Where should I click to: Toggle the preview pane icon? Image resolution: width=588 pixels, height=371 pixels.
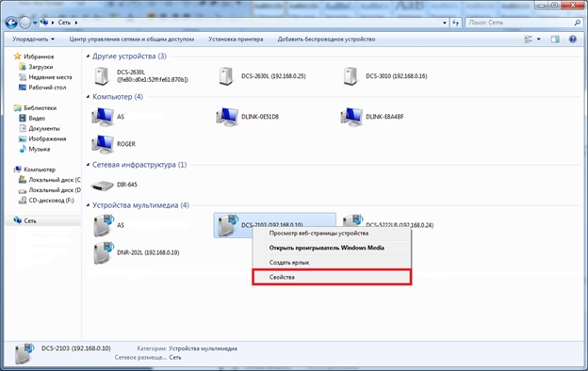tap(555, 39)
